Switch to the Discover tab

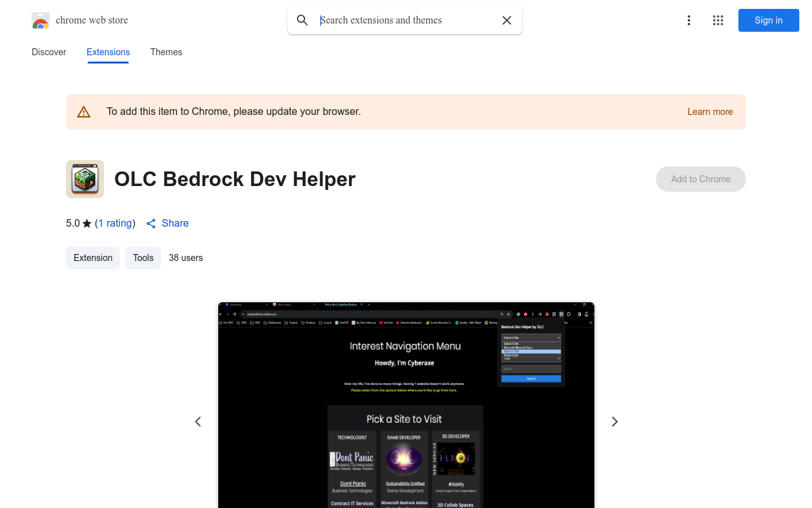tap(49, 52)
